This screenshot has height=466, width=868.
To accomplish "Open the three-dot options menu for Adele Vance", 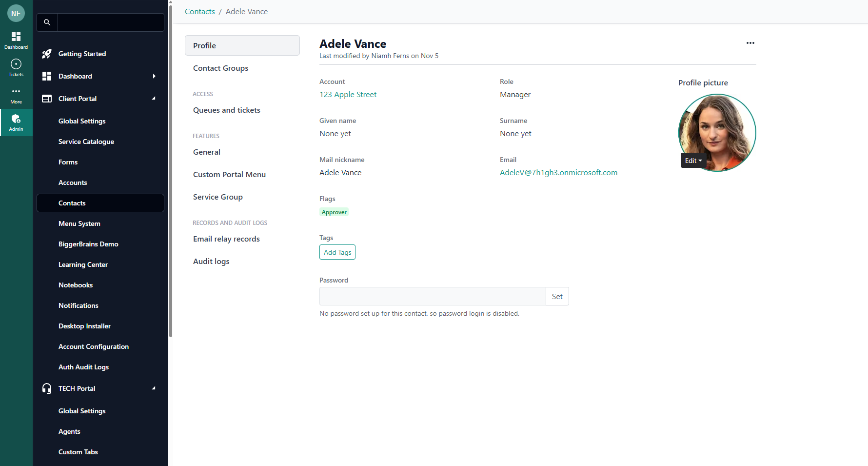I will [x=750, y=43].
